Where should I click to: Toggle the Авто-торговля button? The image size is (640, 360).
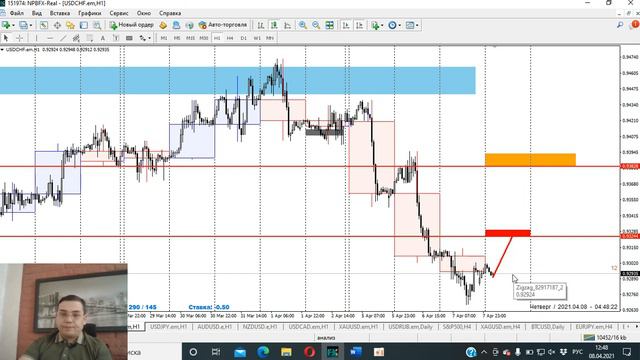223,25
